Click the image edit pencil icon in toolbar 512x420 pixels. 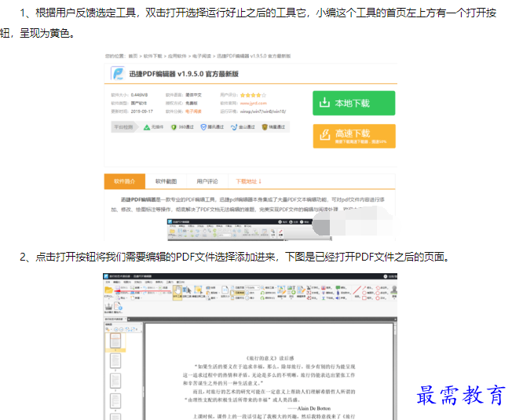[x=281, y=290]
